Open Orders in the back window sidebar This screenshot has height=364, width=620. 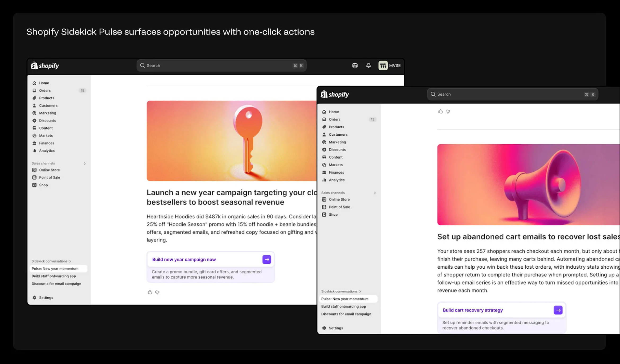pyautogui.click(x=45, y=90)
